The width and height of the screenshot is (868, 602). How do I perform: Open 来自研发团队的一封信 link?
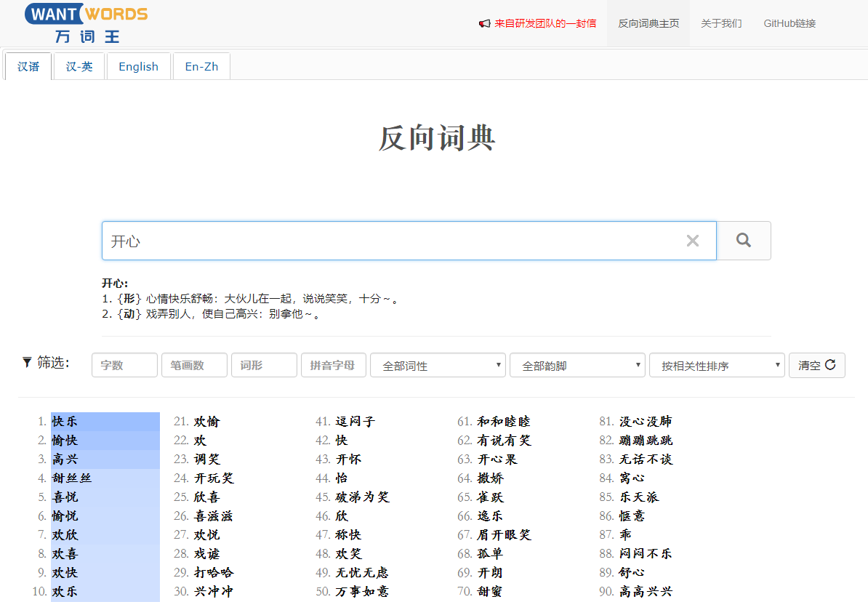pos(545,23)
